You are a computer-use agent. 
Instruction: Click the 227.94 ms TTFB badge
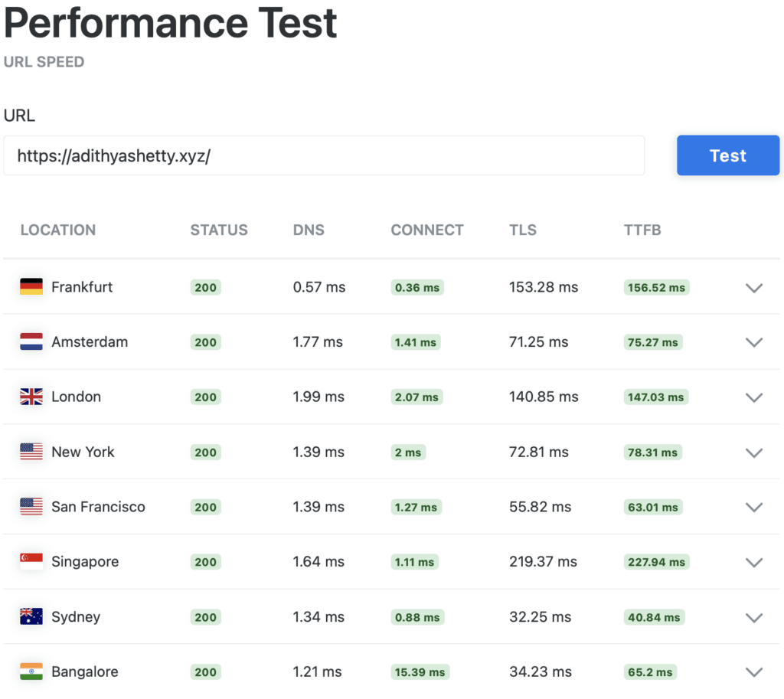656,562
